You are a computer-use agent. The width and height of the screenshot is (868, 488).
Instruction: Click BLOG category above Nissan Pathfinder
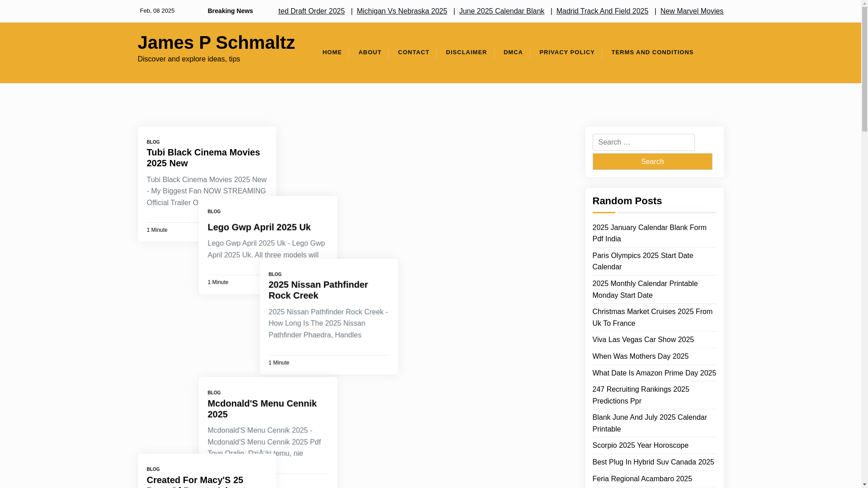[275, 274]
